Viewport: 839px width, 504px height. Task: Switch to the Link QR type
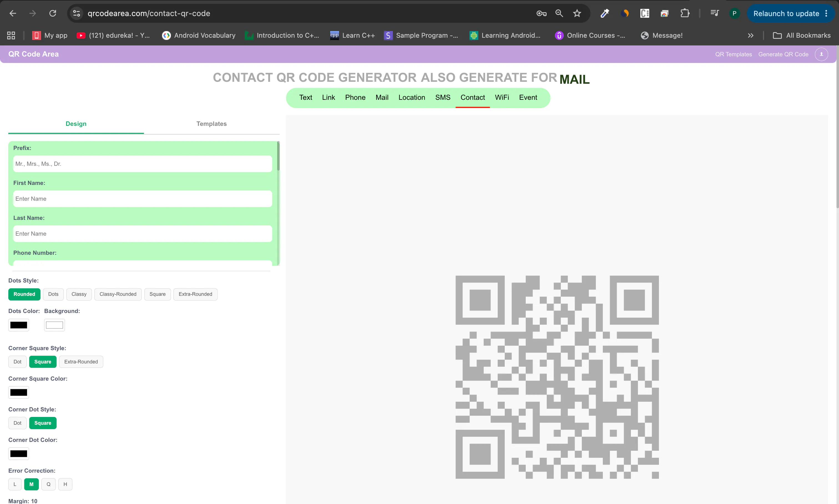tap(328, 98)
